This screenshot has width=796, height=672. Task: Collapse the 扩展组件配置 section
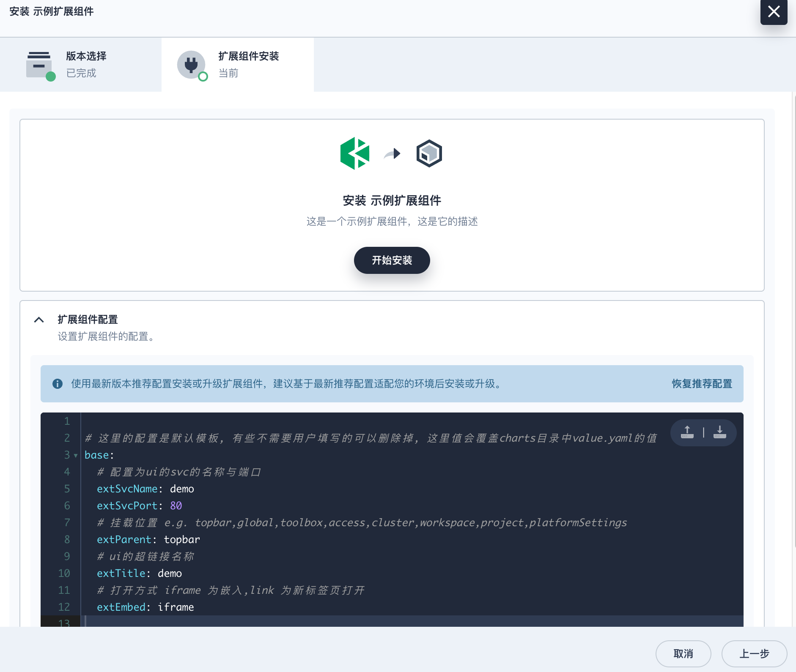click(x=39, y=320)
